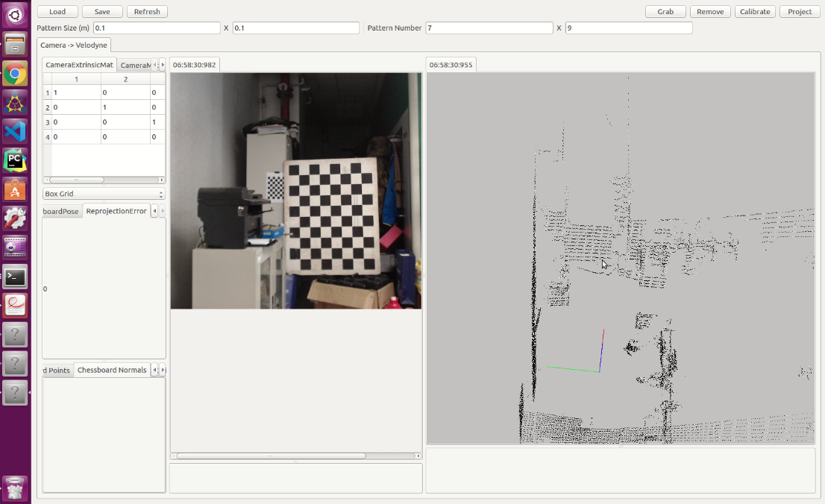Launch the Terminal from the dock
Screen dimensions: 825x504
tap(15, 276)
